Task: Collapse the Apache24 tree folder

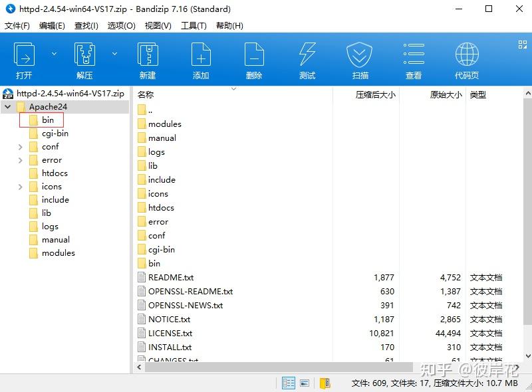Action: click(8, 107)
